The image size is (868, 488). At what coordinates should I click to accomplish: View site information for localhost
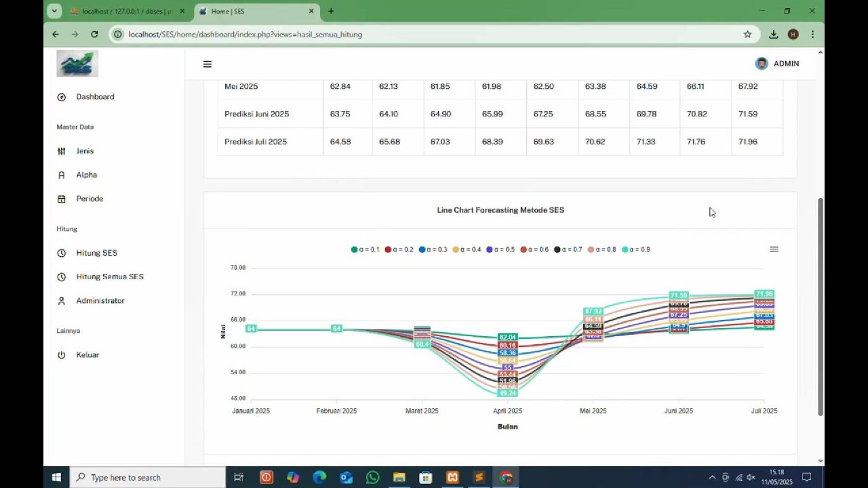click(118, 34)
